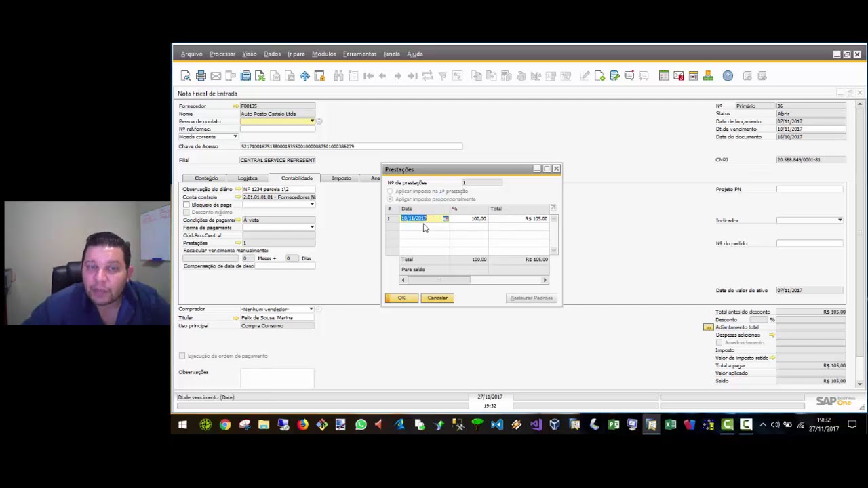Open Firefox from the taskbar

302,425
